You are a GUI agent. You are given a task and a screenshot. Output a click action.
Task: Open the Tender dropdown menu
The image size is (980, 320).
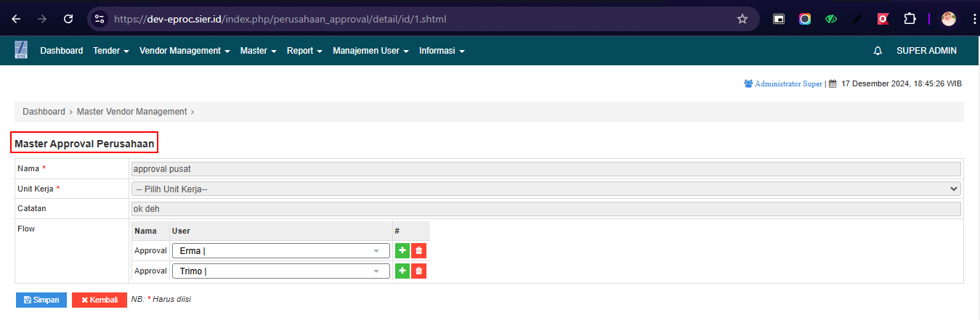pyautogui.click(x=111, y=51)
